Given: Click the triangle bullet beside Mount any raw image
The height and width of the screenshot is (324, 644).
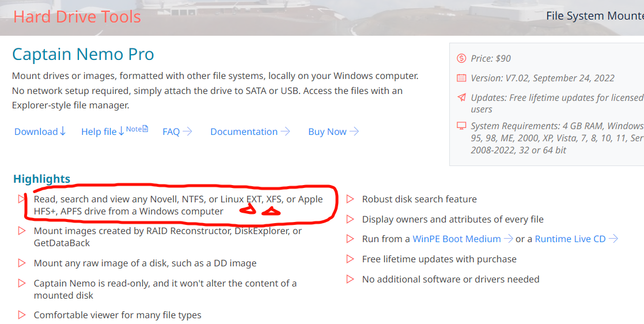Looking at the screenshot, I should point(22,263).
